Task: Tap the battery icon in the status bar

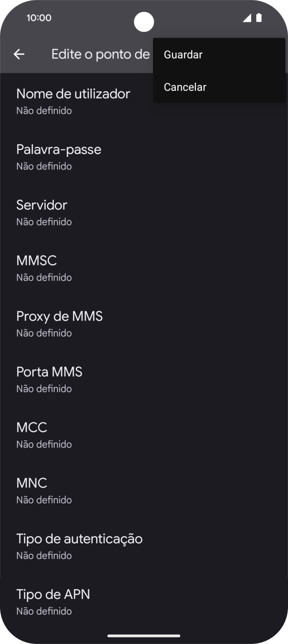Action: 259,18
